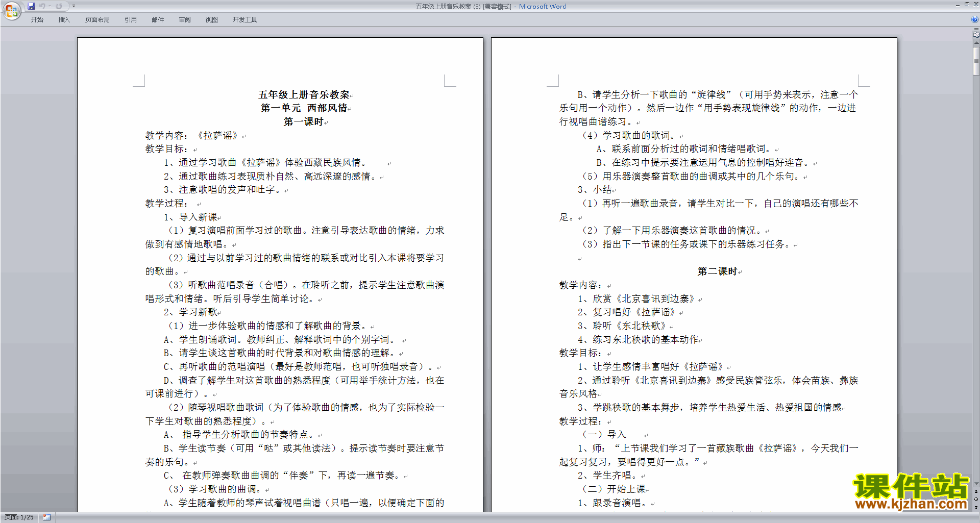
Task: Open the 开发工具 ribbon tab
Action: tap(245, 20)
